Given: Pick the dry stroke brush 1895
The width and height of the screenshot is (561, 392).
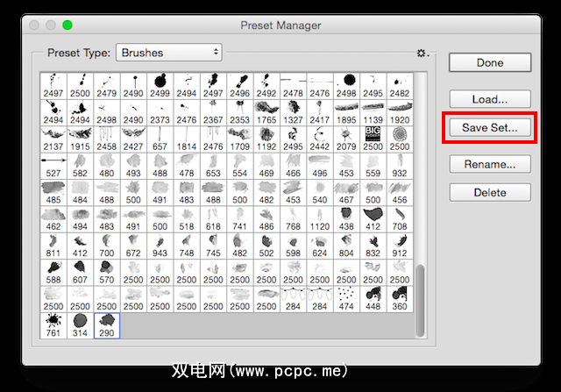Looking at the screenshot, I should (346, 112).
